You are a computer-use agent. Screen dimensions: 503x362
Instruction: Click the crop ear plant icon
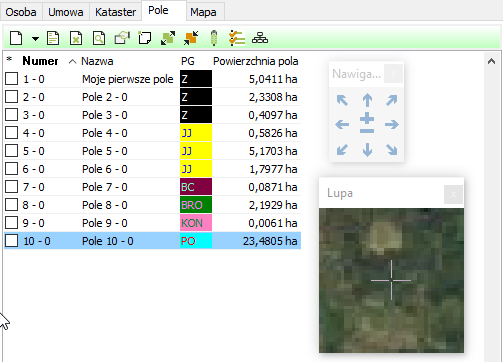point(214,38)
